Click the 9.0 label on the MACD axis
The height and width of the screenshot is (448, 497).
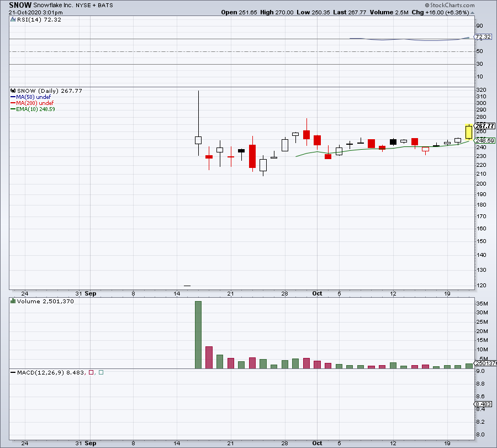pyautogui.click(x=480, y=371)
